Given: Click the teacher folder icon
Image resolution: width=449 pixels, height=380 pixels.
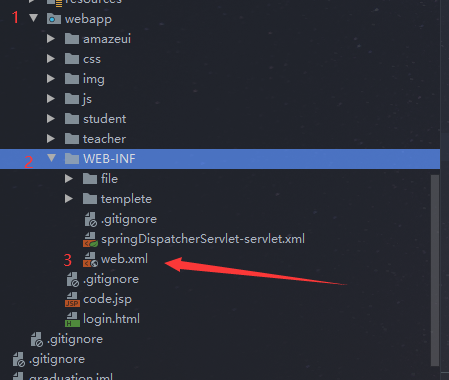Looking at the screenshot, I should (x=72, y=139).
